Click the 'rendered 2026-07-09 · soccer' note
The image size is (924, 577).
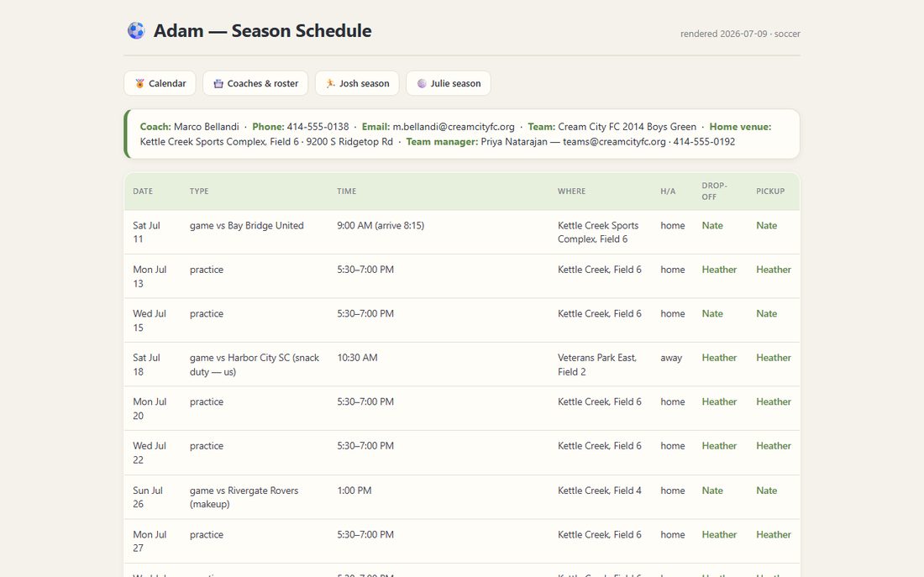[x=740, y=34]
